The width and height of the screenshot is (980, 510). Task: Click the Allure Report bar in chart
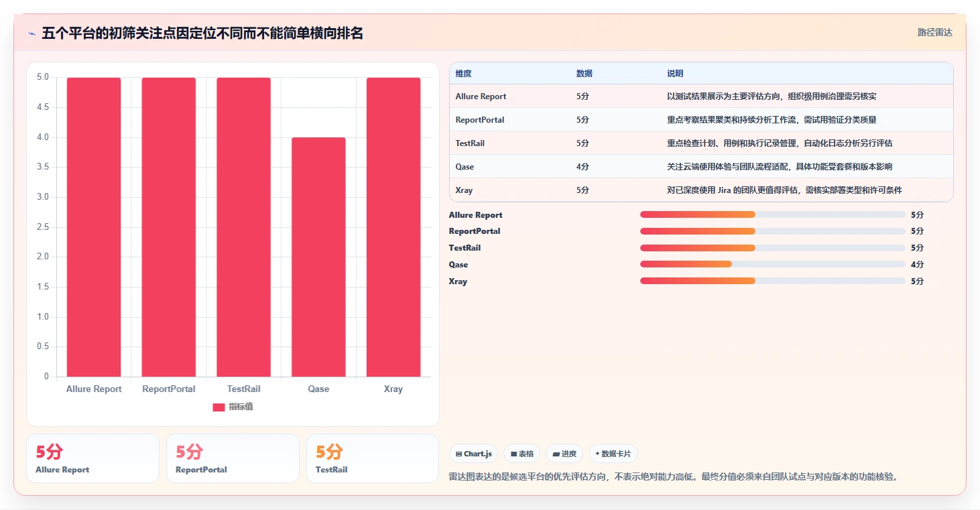[94, 227]
